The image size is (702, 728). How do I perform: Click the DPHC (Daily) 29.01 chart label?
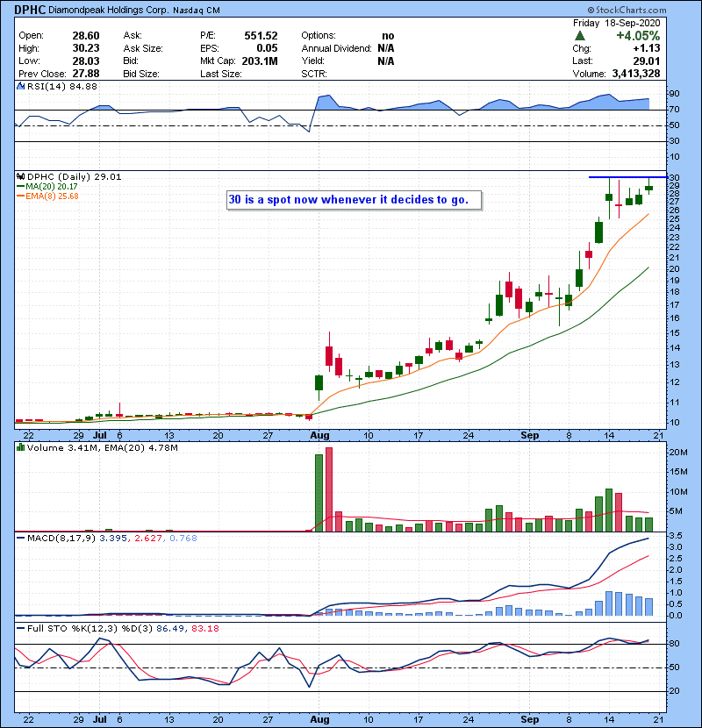[x=75, y=177]
